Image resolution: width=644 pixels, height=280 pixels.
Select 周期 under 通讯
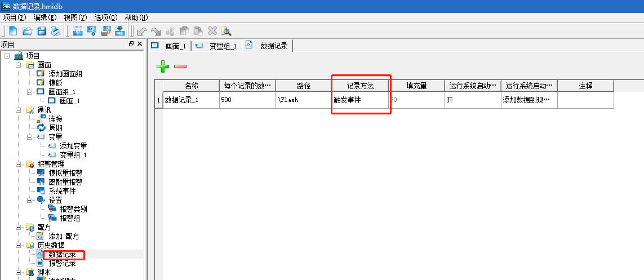[x=55, y=128]
